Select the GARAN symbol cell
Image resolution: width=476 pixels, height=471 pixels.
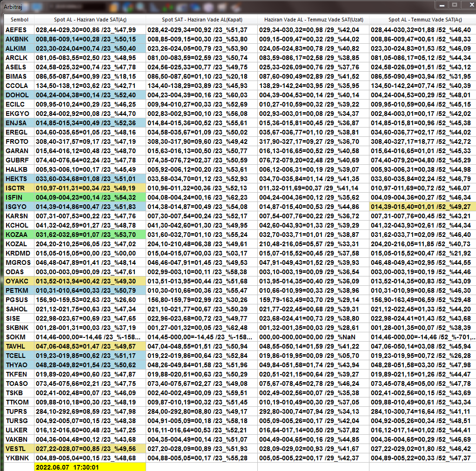pyautogui.click(x=19, y=151)
